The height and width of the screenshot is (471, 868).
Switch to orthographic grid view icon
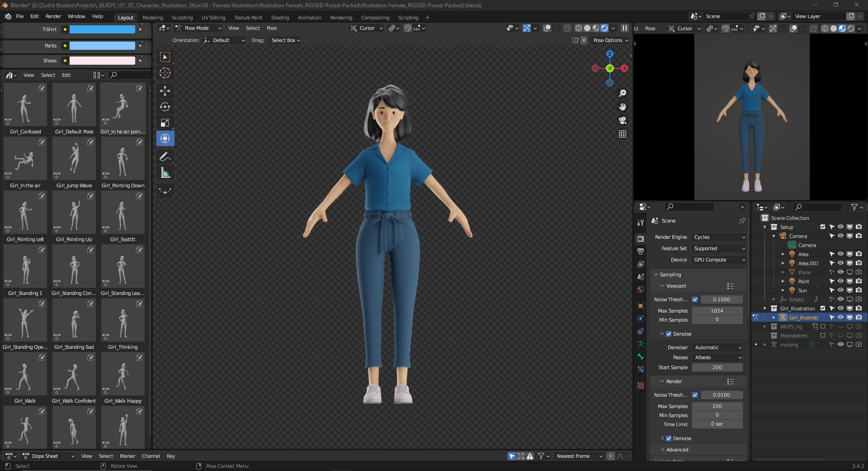[x=623, y=134]
